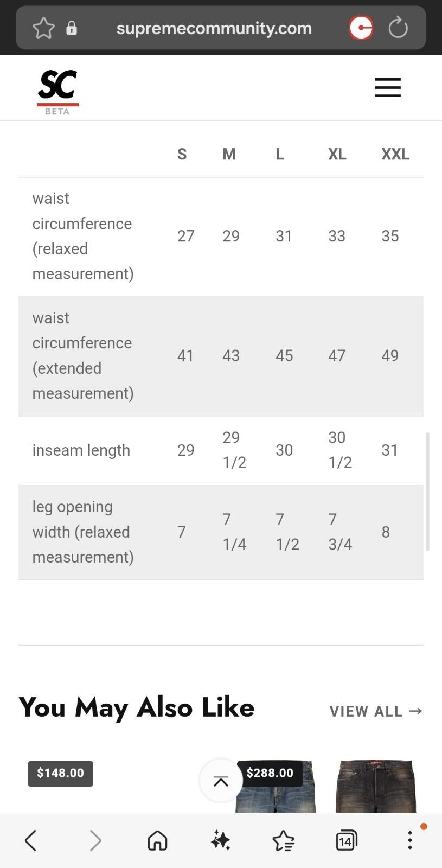Go forward with browser forward arrow
Viewport: 442px width, 868px height.
point(95,840)
